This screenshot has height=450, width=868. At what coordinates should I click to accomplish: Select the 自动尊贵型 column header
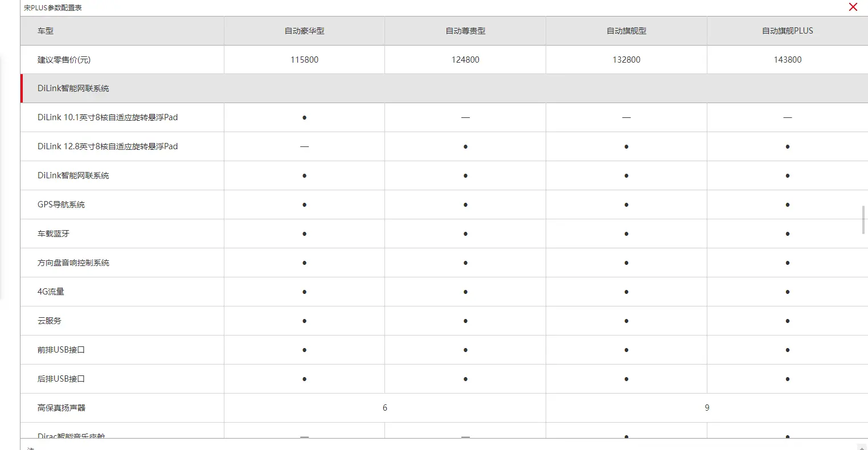[x=465, y=31]
